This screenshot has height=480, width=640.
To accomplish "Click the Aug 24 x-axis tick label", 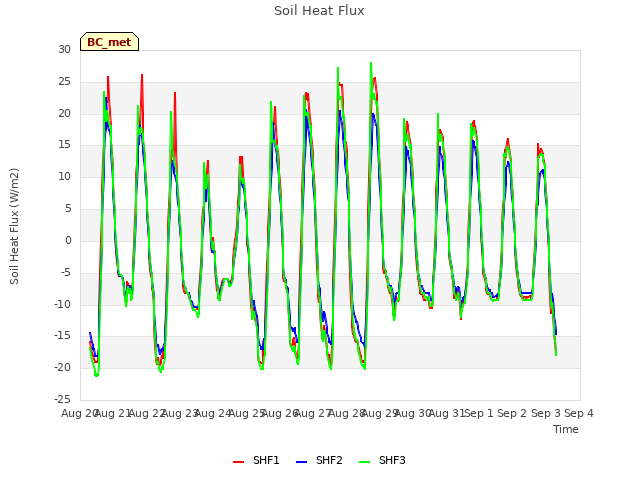I will 213,413.
